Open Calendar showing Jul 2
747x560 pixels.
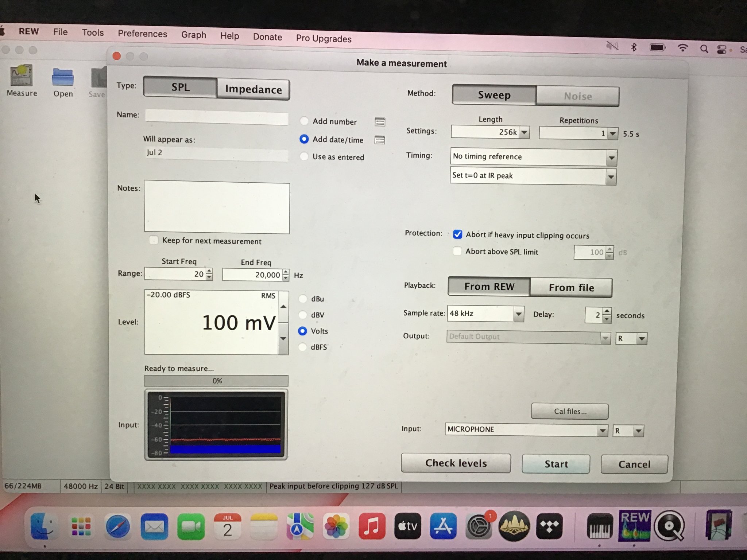tap(227, 527)
